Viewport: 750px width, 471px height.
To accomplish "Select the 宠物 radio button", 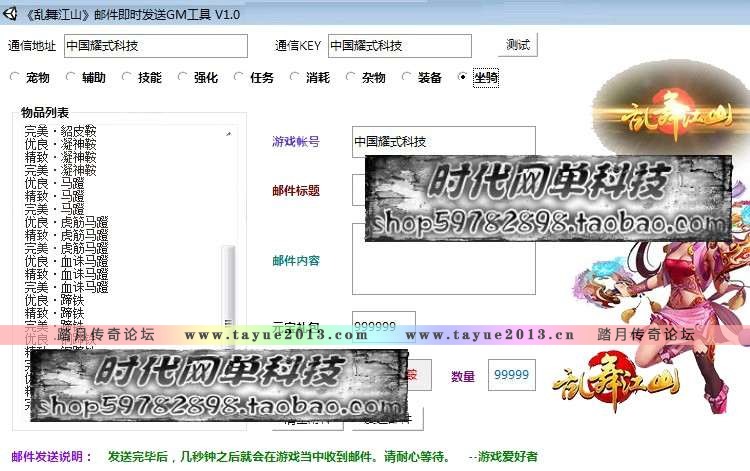I will point(15,77).
